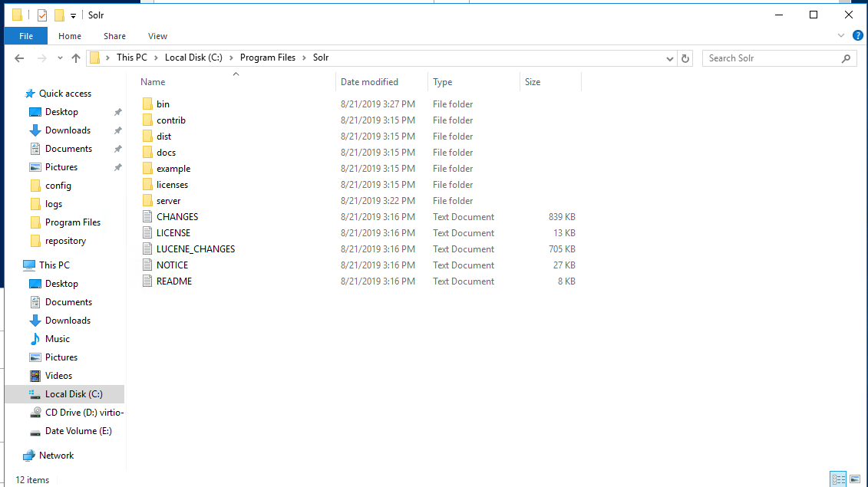
Task: Sort by Date modified column header
Action: (369, 82)
